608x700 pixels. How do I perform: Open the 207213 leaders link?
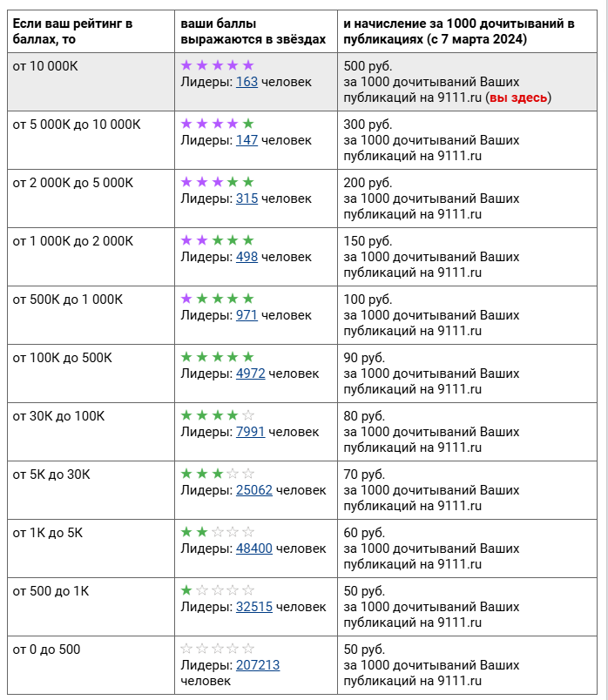point(257,665)
